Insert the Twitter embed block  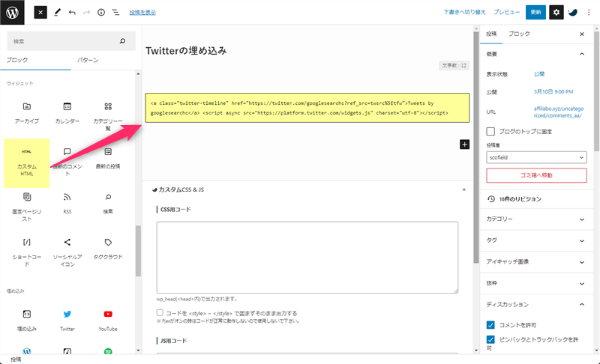click(67, 321)
